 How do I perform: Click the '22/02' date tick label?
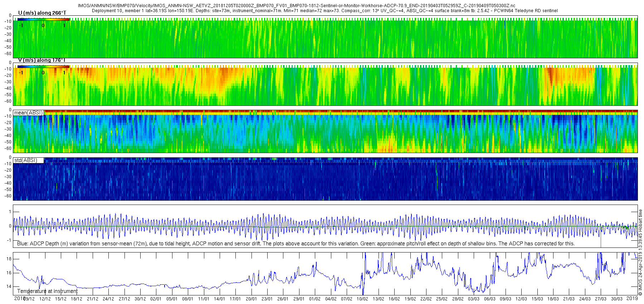426,299
